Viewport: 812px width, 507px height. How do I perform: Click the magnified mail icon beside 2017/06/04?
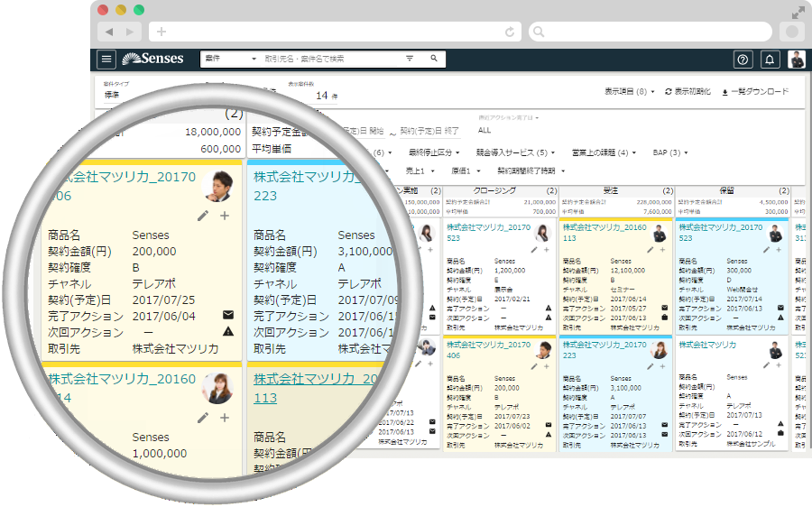point(228,315)
